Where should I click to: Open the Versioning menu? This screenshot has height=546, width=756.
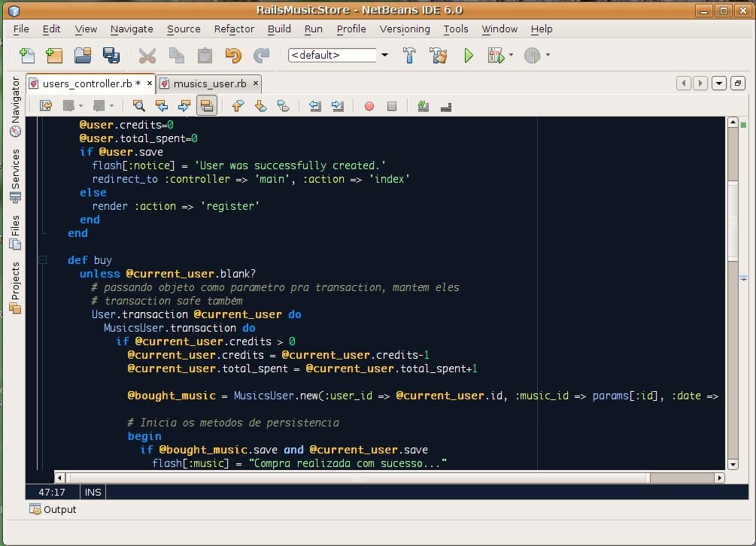[405, 29]
